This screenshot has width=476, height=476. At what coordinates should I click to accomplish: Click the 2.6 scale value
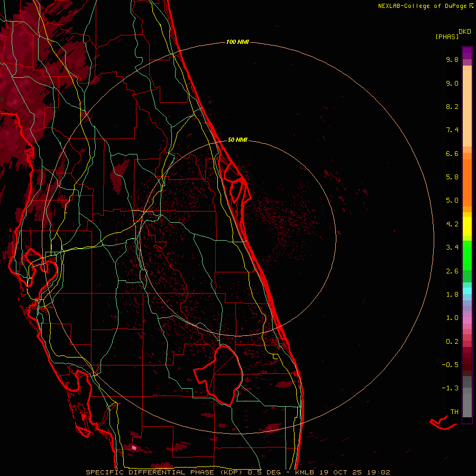pos(452,271)
